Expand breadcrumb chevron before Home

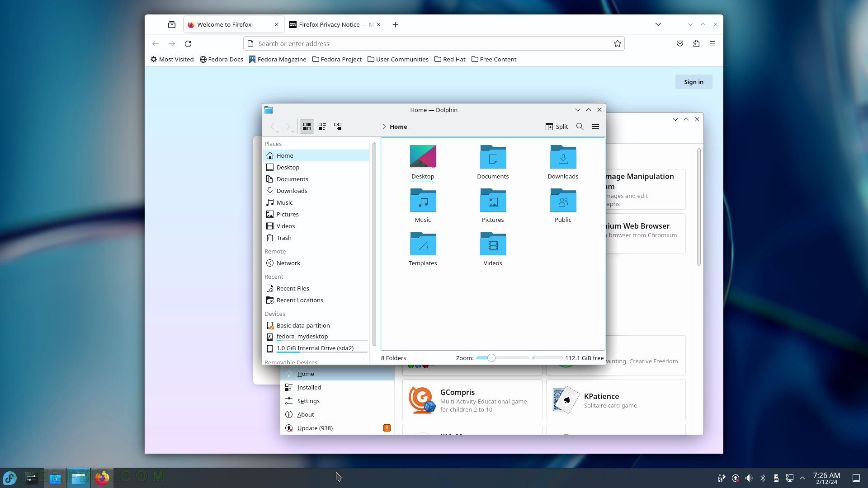(x=384, y=127)
